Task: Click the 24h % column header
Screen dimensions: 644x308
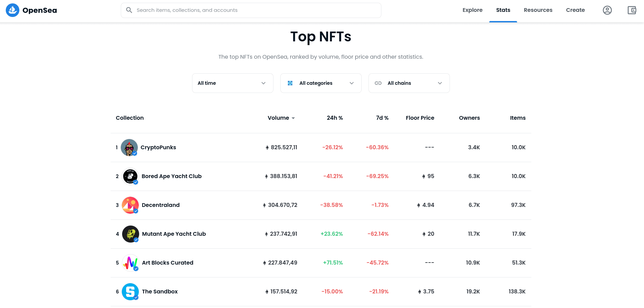Action: 335,118
